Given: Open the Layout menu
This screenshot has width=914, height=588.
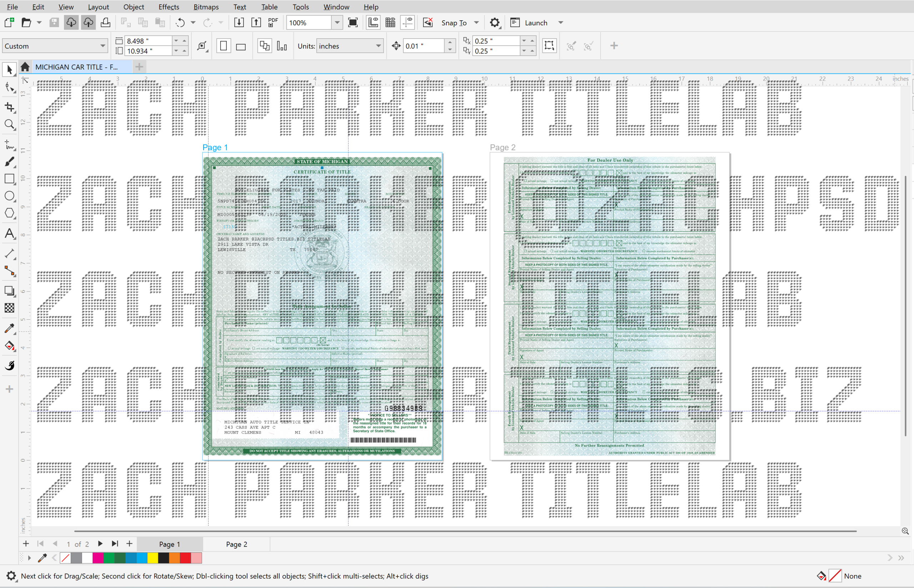Looking at the screenshot, I should click(x=98, y=7).
